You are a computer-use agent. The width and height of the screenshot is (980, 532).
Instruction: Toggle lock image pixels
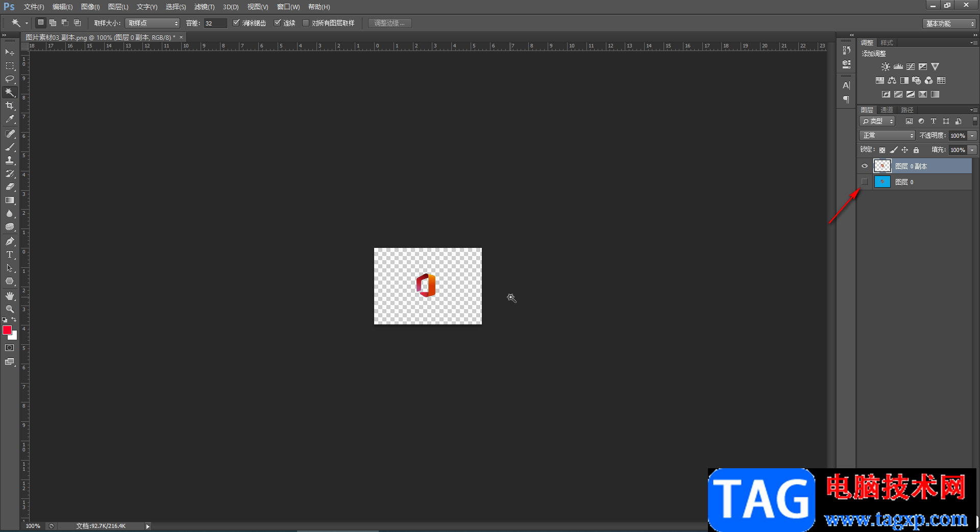tap(894, 150)
